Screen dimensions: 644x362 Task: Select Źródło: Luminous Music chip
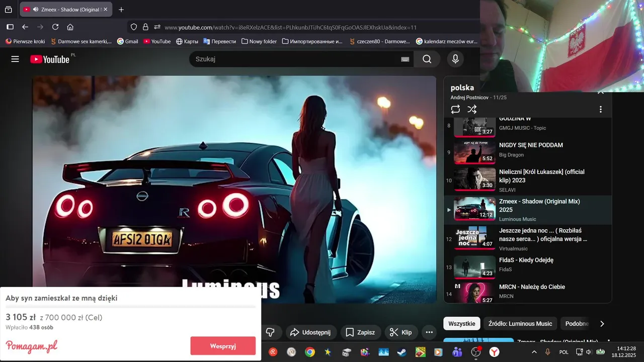pos(521,324)
